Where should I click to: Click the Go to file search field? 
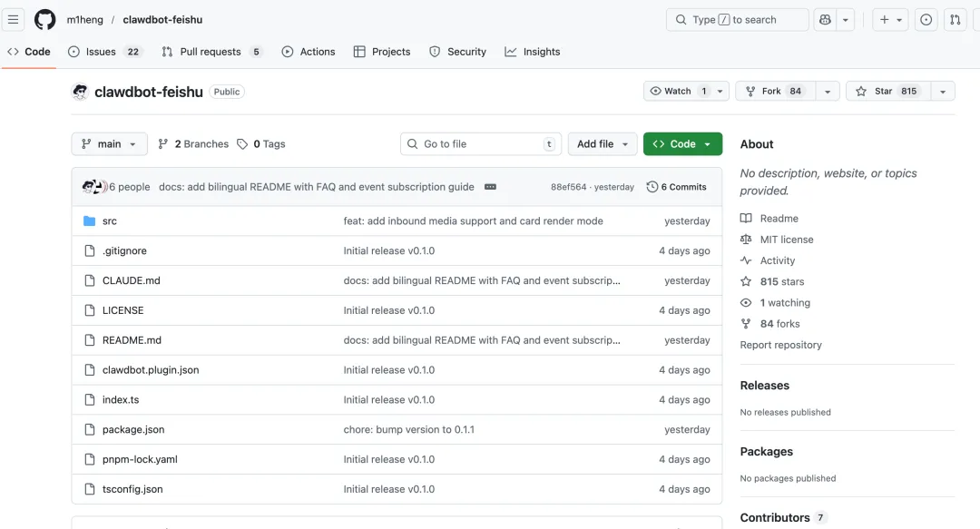[x=480, y=143]
